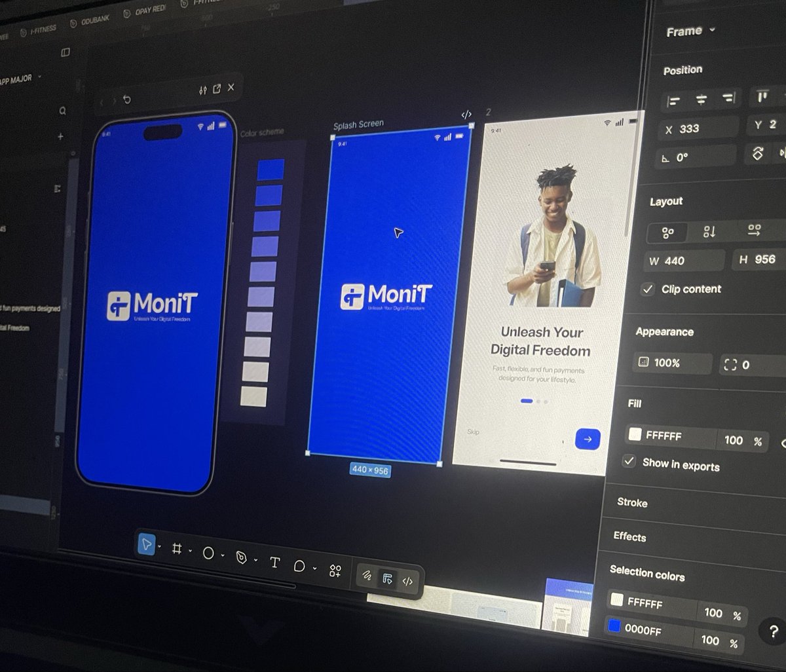The image size is (786, 672).
Task: Select the Ellipse shape tool
Action: [x=209, y=552]
